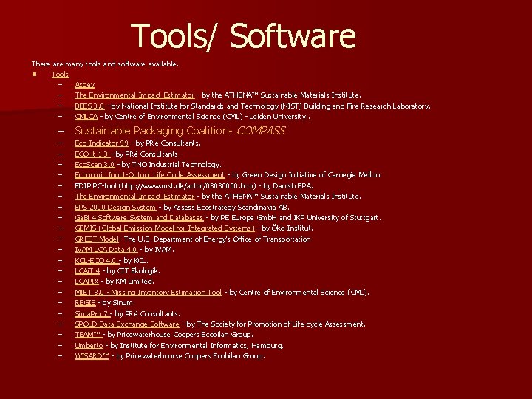532x399 pixels.
Task: Open the IVAM LCA Data 4.0 link
Action: [106, 250]
